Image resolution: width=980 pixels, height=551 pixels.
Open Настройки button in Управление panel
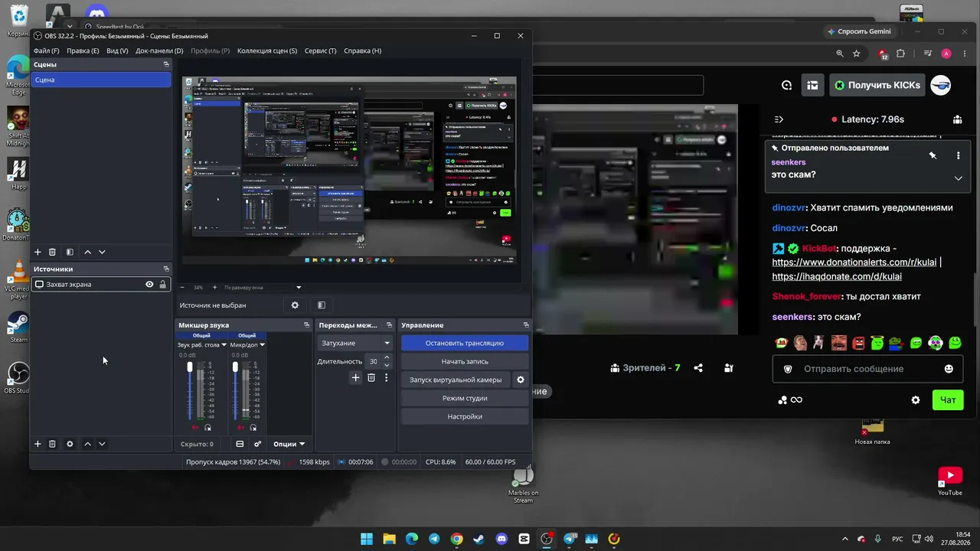[x=465, y=416]
